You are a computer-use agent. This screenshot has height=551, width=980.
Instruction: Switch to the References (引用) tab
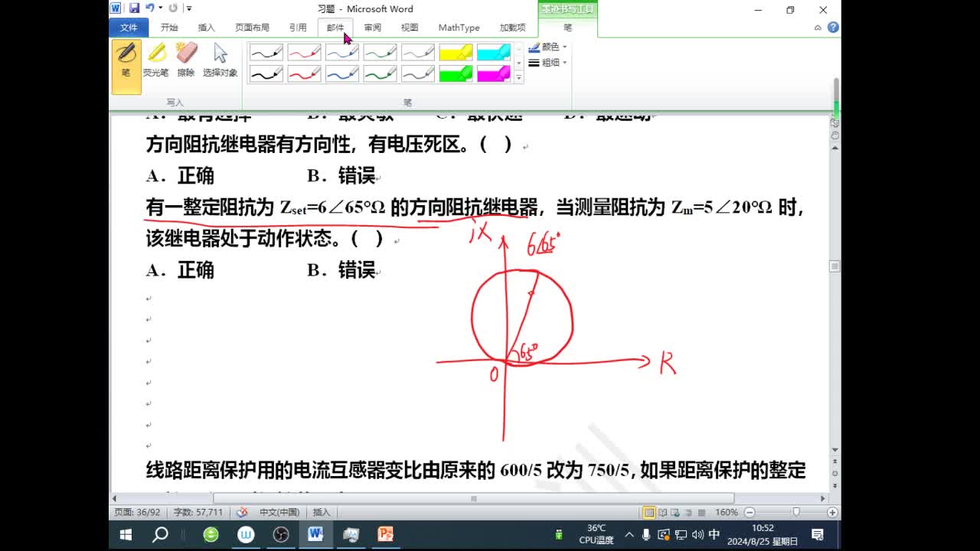click(298, 28)
